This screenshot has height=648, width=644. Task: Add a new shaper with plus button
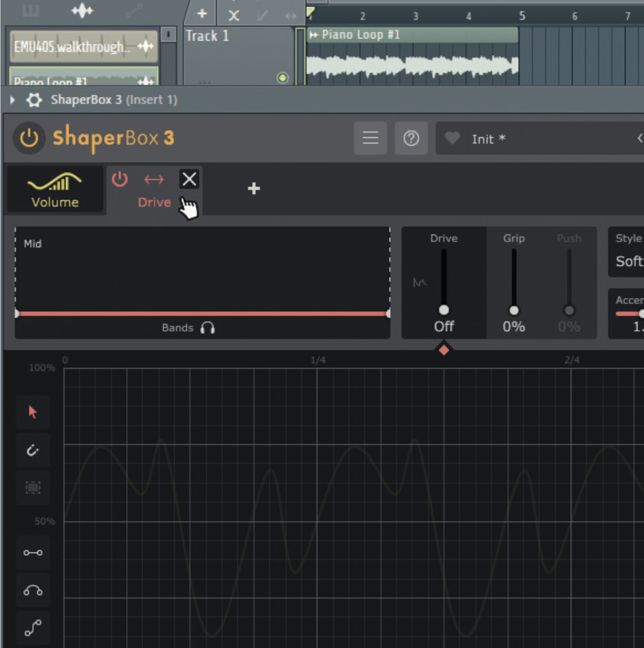click(254, 189)
